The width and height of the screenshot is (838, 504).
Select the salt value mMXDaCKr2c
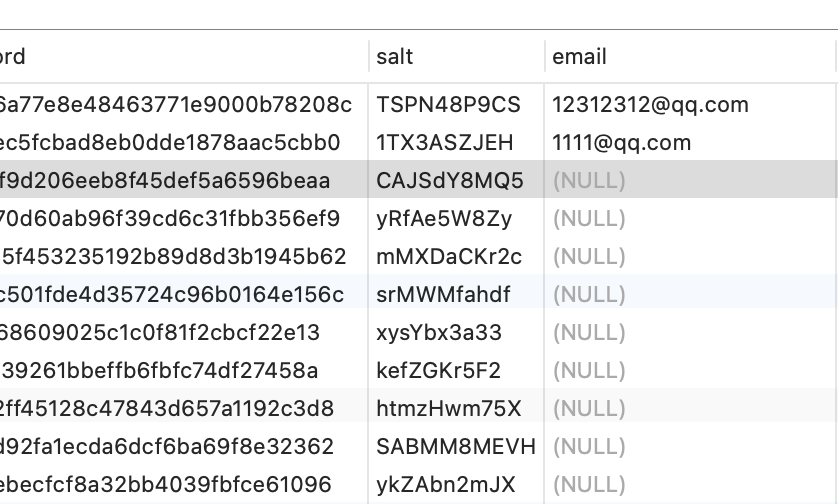(x=449, y=256)
